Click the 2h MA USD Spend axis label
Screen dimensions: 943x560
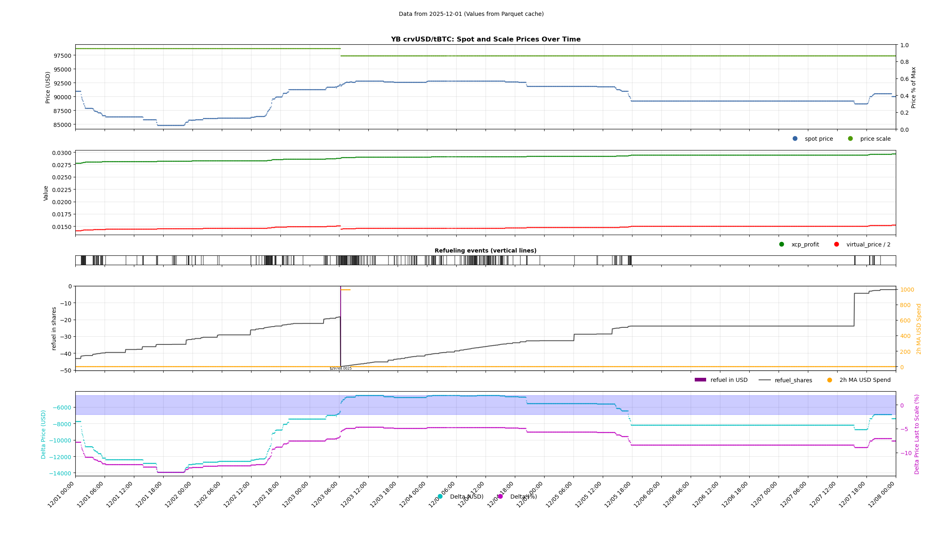tap(919, 329)
